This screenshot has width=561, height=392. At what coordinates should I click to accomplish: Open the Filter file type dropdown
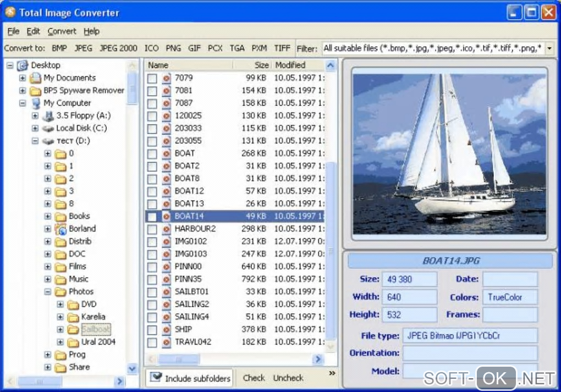pos(549,48)
